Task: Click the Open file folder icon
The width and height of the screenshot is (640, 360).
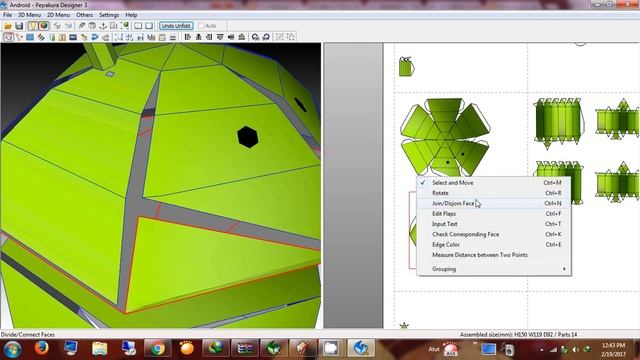Action: (8, 26)
